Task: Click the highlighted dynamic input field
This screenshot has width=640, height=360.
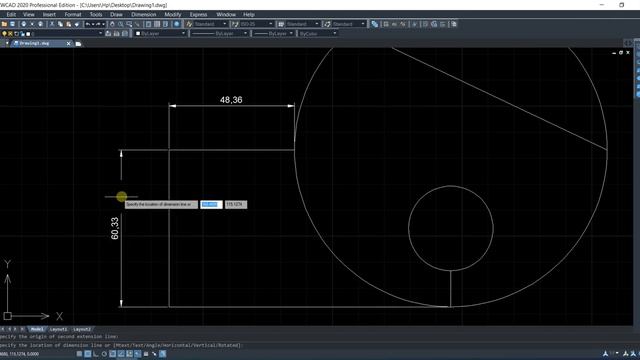Action: click(211, 204)
